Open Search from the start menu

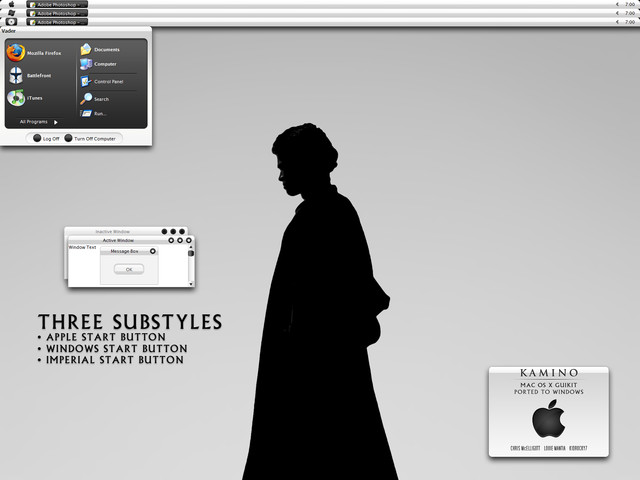pos(95,99)
